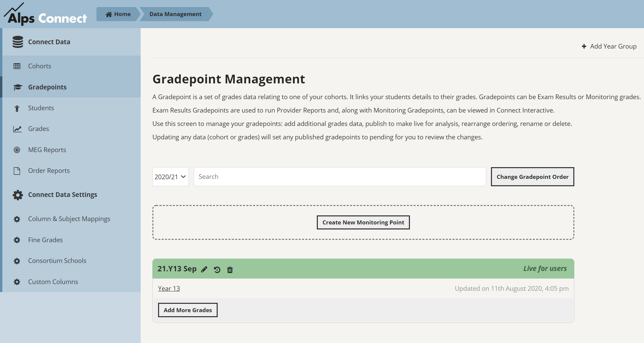The height and width of the screenshot is (343, 644).
Task: Click the 21.Y13 Sep gradepoint title
Action: pyautogui.click(x=177, y=269)
